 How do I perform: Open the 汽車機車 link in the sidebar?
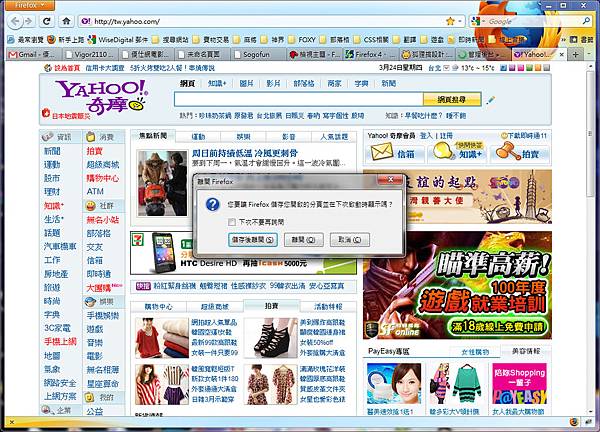tap(60, 246)
